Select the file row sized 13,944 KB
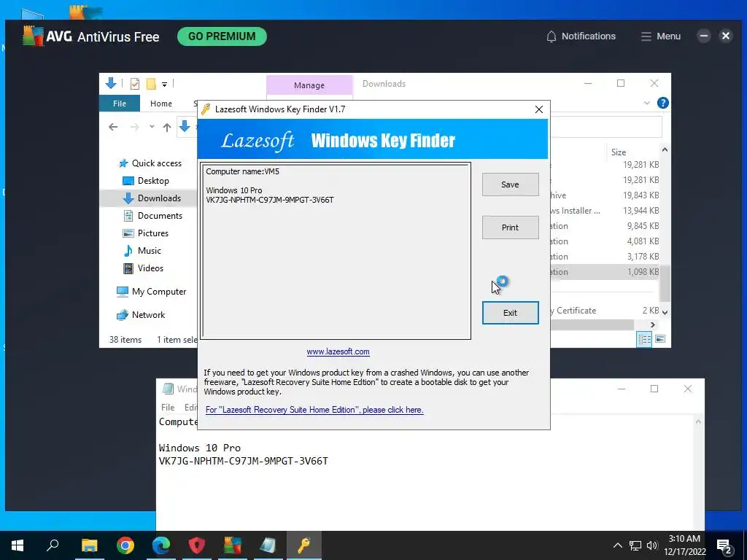Screen dimensions: 747x560 coord(604,211)
